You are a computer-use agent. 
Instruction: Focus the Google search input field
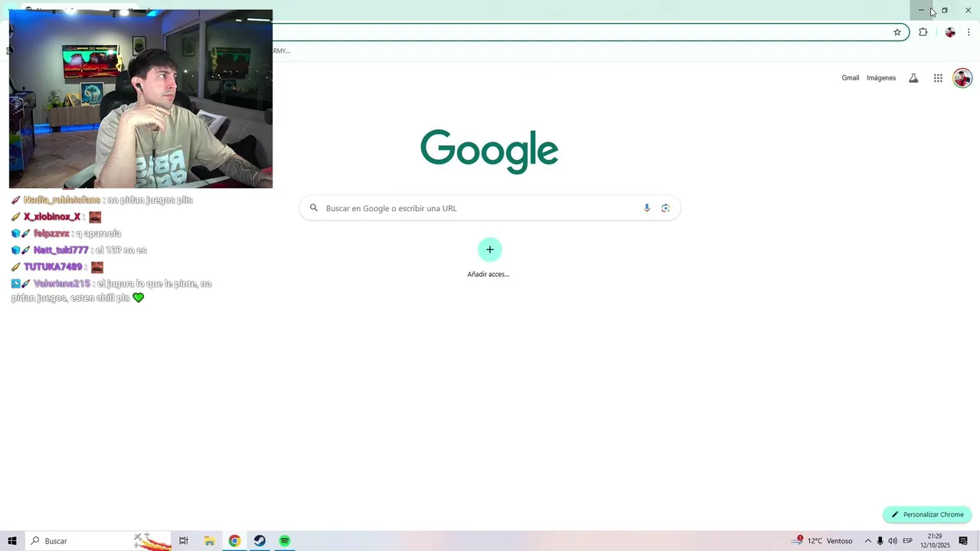(490, 208)
